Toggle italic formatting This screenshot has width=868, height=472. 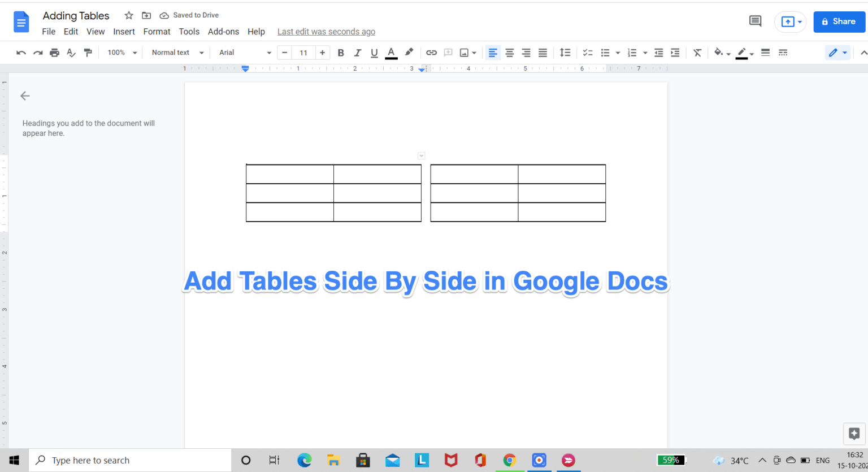point(357,52)
